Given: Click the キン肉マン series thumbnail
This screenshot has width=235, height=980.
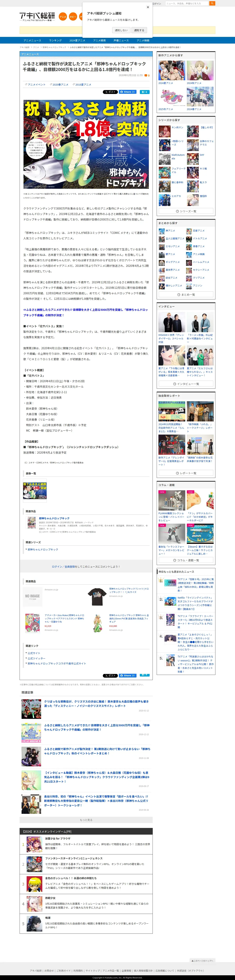Looking at the screenshot, I should click(x=164, y=131).
